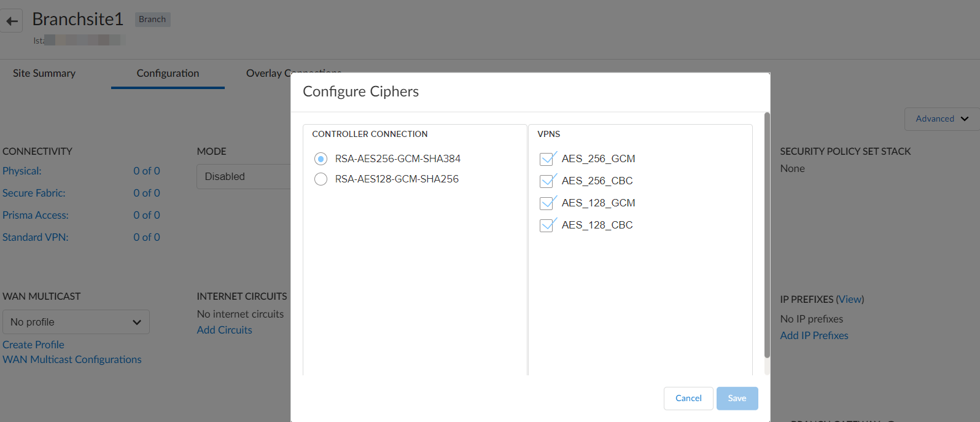Open WAN Multicast Configurations link
The width and height of the screenshot is (980, 422).
click(x=72, y=359)
